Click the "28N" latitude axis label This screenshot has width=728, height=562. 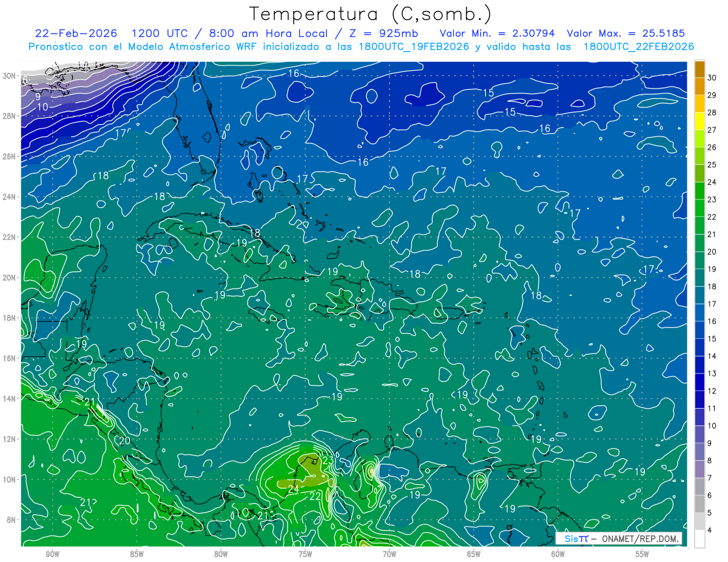coord(9,116)
